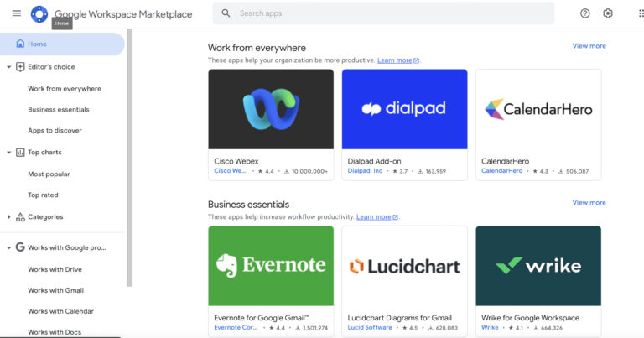Open the help question mark icon

coord(584,13)
